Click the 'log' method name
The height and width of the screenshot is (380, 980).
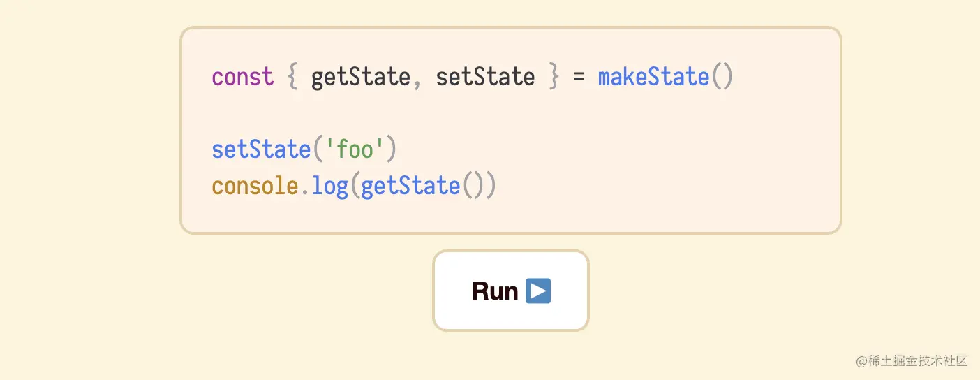330,187
